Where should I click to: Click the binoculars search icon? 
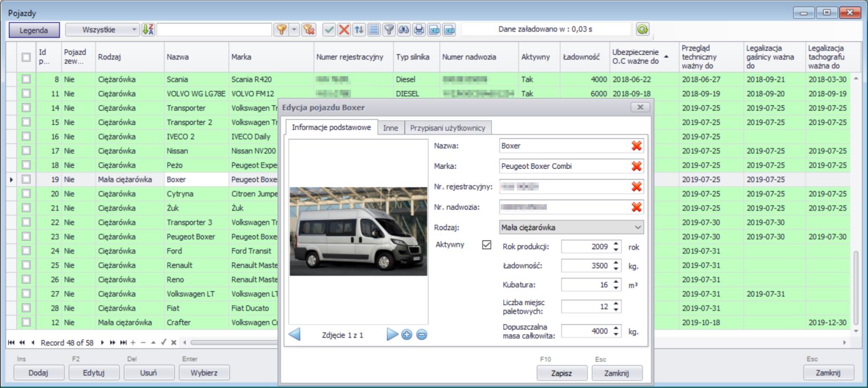coord(404,30)
